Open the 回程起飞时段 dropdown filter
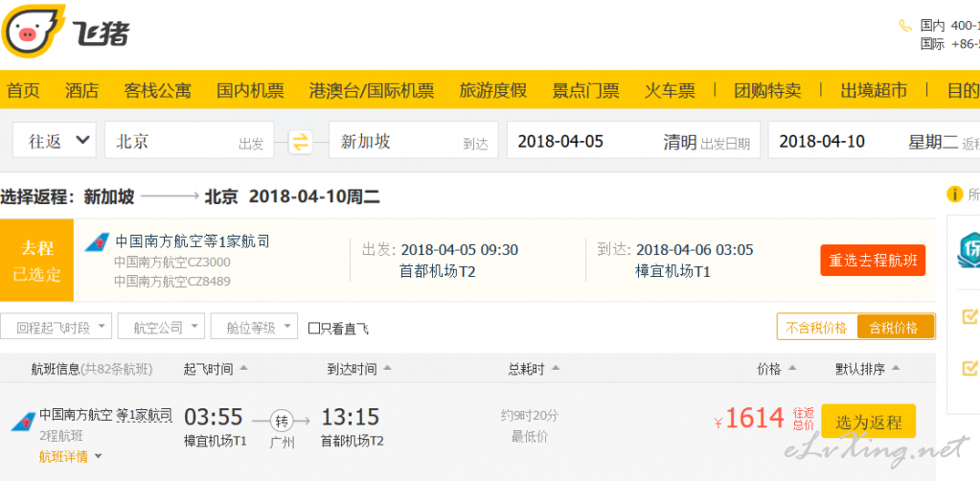This screenshot has height=481, width=980. coord(57,328)
